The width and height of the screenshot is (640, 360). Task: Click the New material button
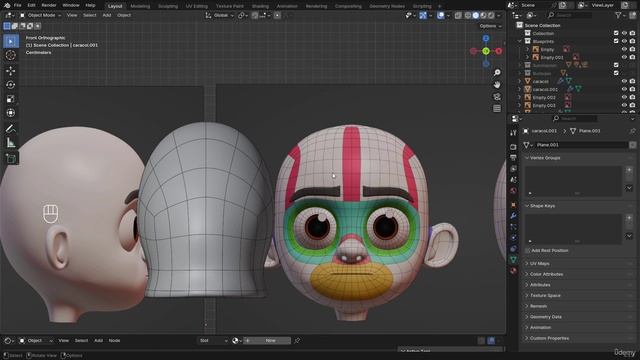(267, 340)
